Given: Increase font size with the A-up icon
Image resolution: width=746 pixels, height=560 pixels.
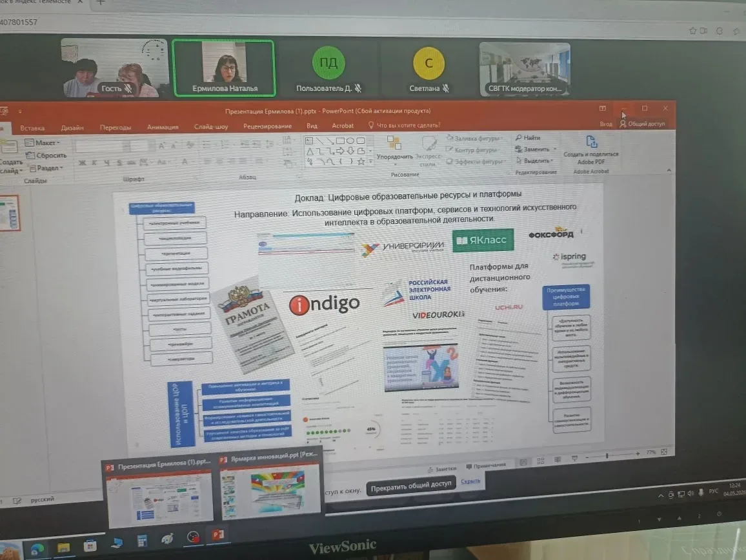Looking at the screenshot, I should tap(162, 146).
